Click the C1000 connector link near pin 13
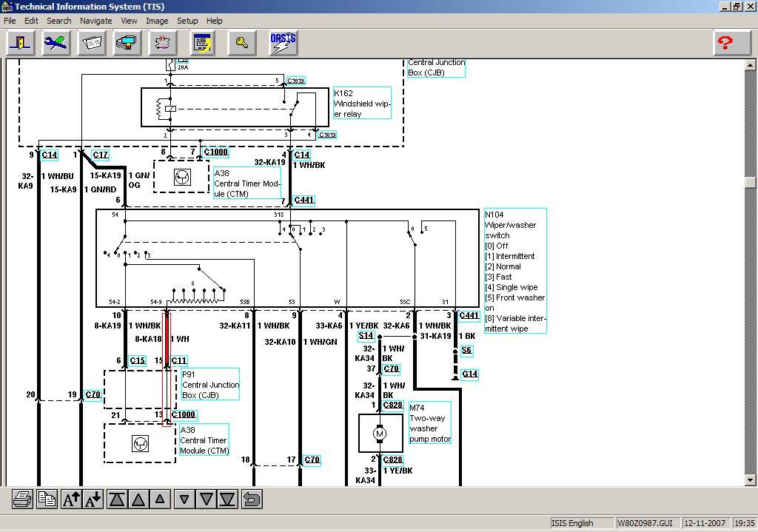 [x=184, y=415]
